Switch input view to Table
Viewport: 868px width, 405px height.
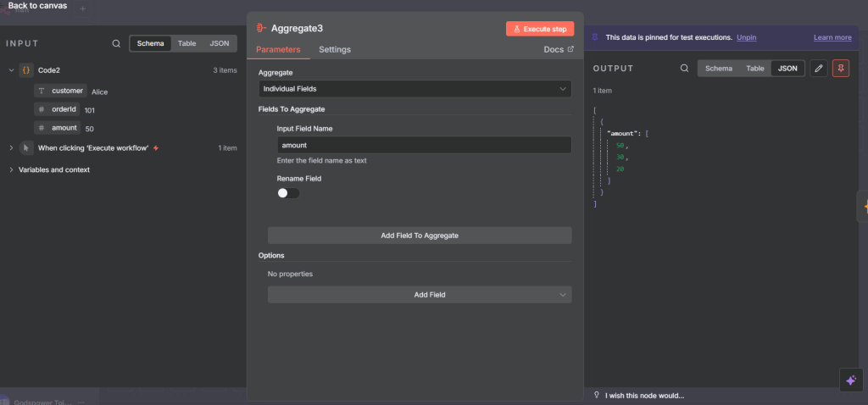pos(186,43)
